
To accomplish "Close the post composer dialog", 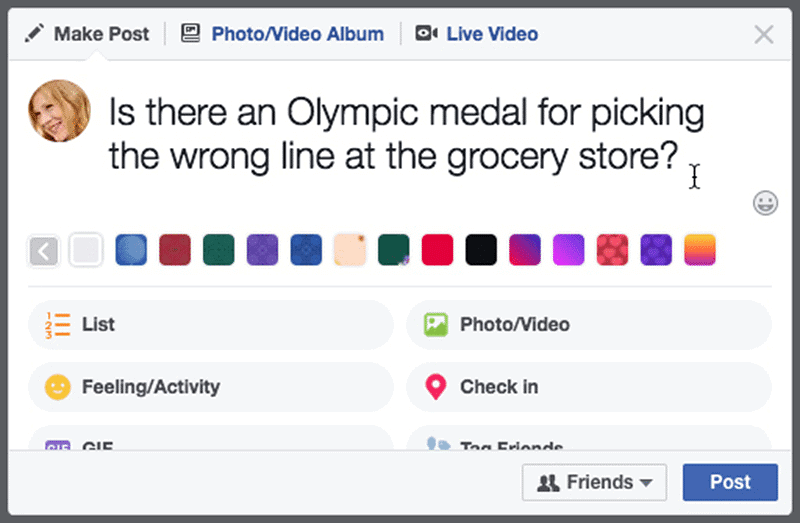I will (x=764, y=35).
